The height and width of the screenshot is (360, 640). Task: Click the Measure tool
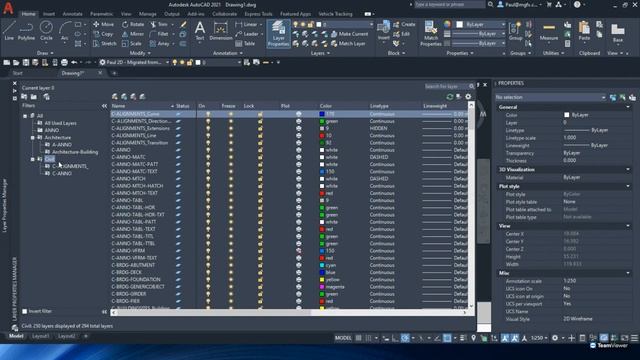coord(549,31)
